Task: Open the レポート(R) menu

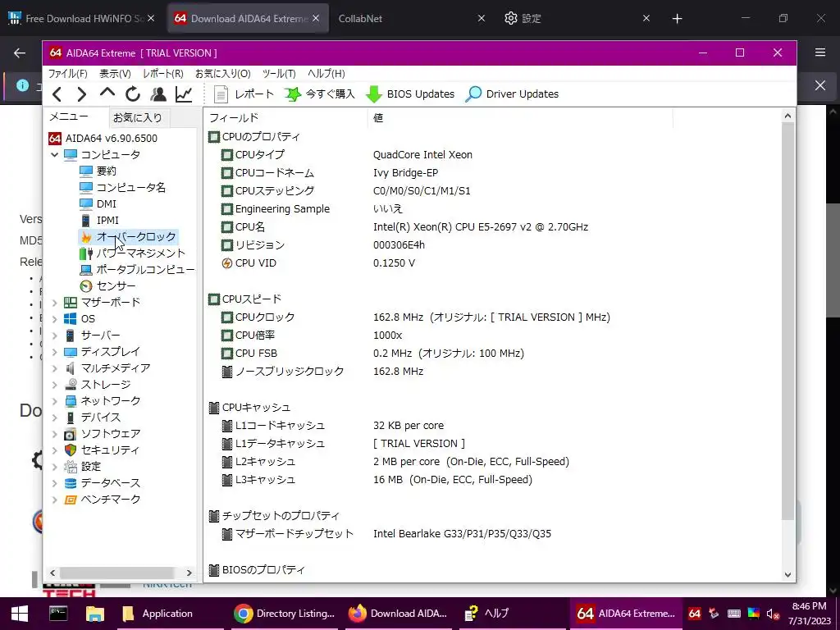Action: [x=163, y=73]
